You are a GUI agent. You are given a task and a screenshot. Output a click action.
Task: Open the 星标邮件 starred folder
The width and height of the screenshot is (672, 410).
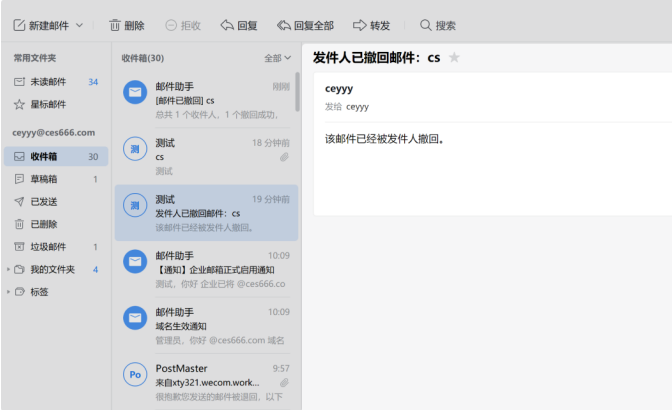click(48, 104)
